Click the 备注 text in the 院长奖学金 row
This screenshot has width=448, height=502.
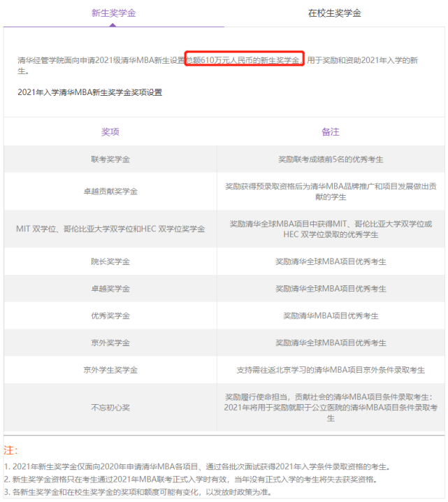coord(331,261)
